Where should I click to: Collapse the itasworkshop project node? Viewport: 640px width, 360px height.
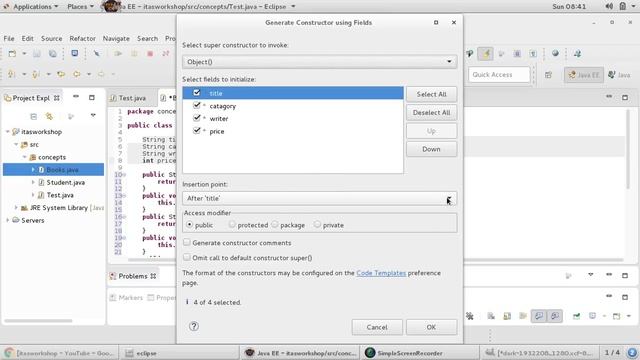[x=7, y=131]
